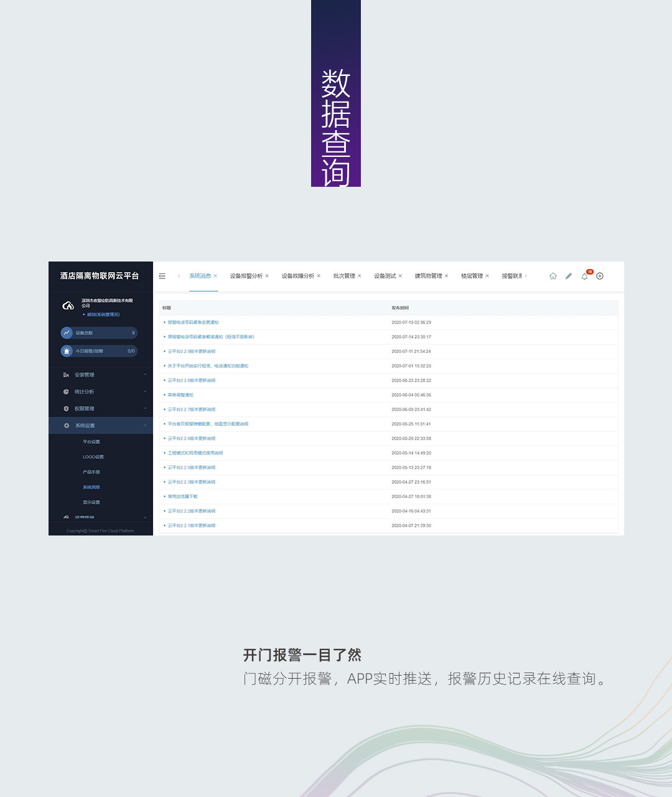Open the notifications bell with 18 alerts
The image size is (672, 797).
(584, 276)
